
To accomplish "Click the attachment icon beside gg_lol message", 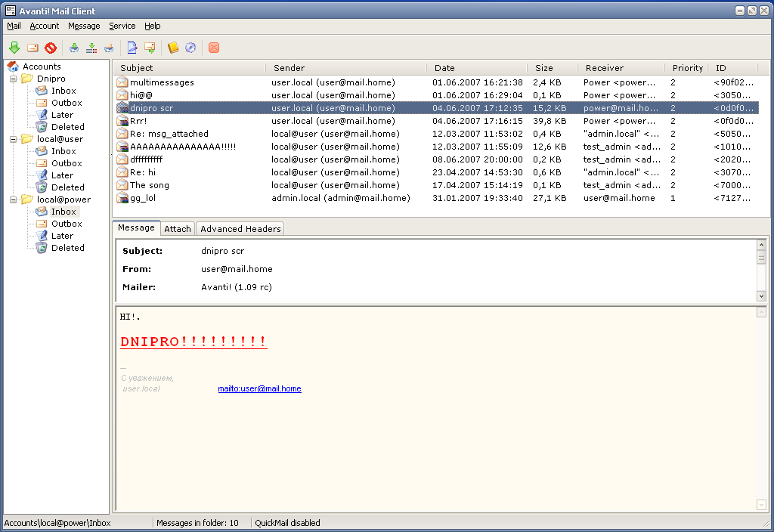I will [x=122, y=198].
